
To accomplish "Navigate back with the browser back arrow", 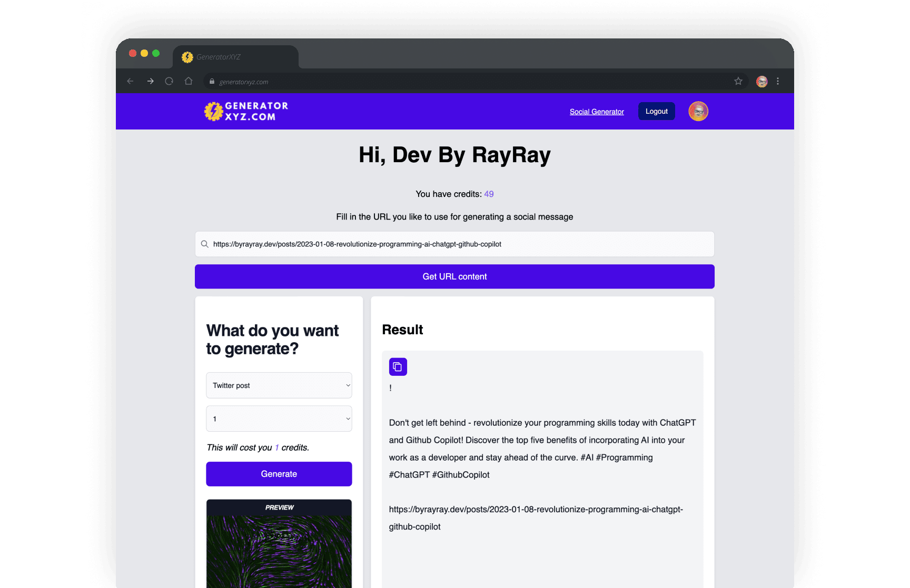I will [130, 81].
